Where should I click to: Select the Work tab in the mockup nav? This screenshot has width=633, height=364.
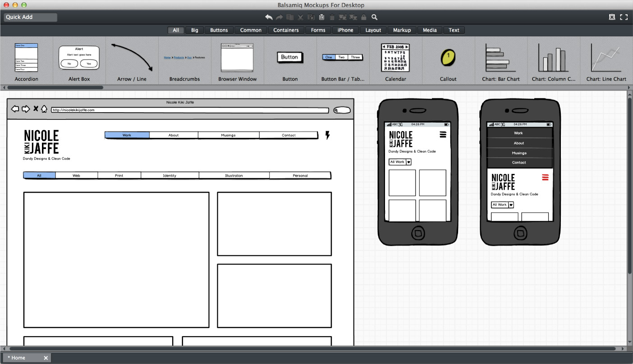pos(127,135)
